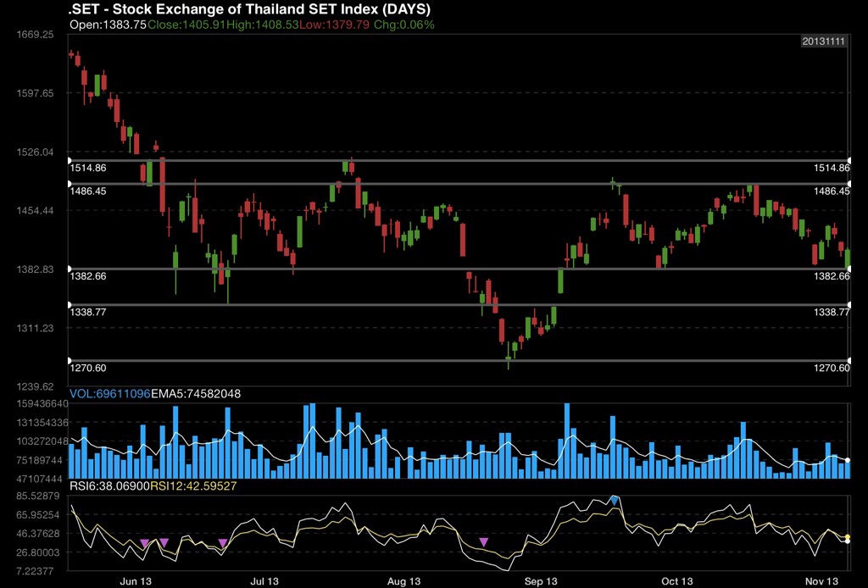The image size is (868, 588).
Task: Click the yellow RSI12 end-point dot
Action: (x=848, y=536)
